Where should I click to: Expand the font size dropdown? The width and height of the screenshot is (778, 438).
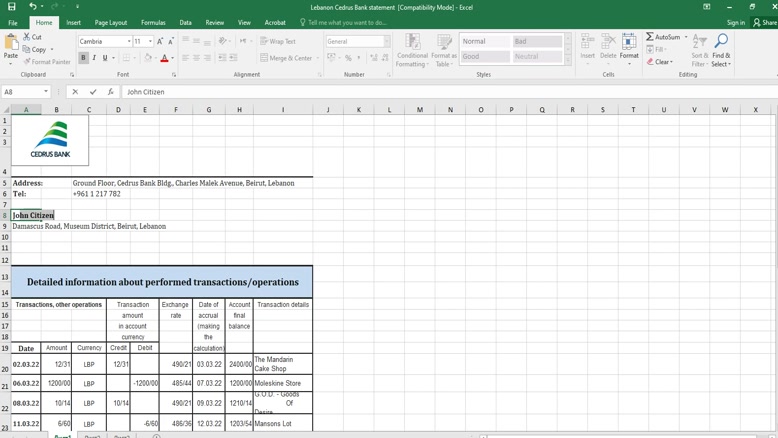tap(150, 42)
